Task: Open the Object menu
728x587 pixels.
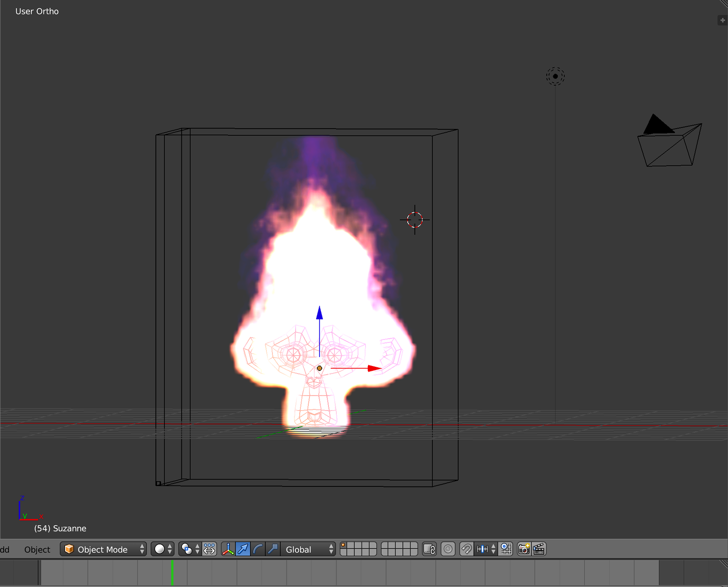Action: coord(37,549)
